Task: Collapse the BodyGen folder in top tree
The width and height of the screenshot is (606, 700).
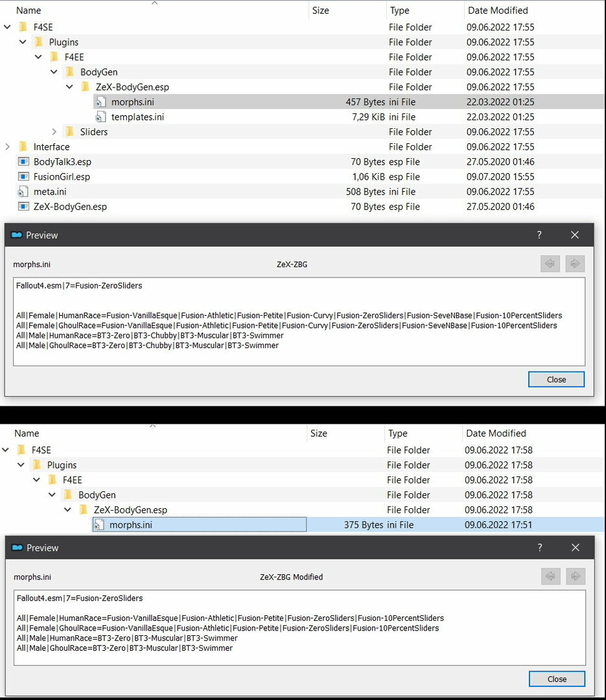Action: click(x=54, y=72)
